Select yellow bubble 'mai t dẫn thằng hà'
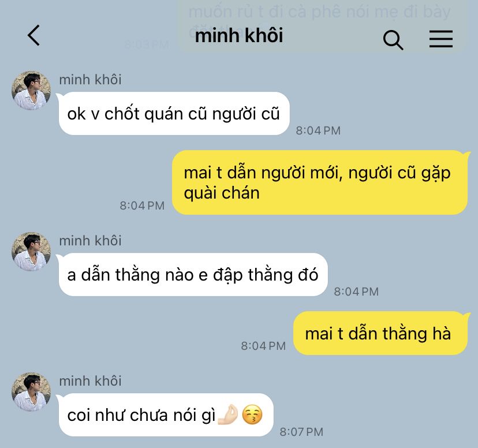478x448 pixels. coord(380,333)
